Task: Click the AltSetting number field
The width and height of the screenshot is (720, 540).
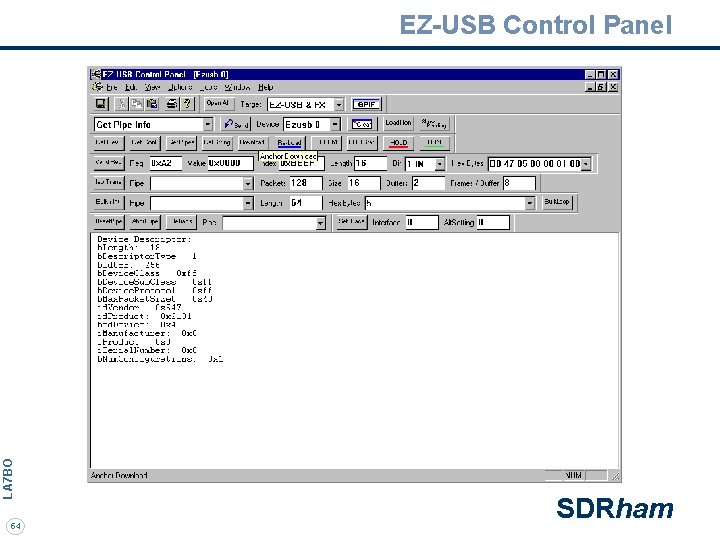Action: point(493,223)
